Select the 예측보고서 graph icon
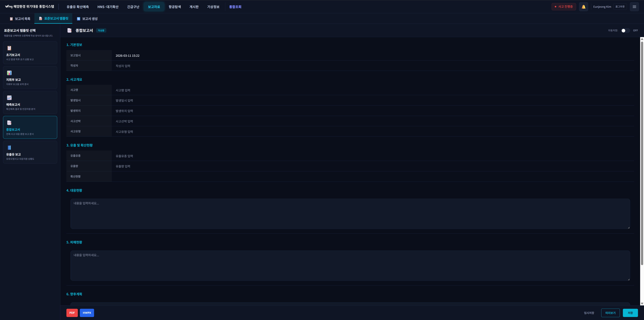 (9, 97)
